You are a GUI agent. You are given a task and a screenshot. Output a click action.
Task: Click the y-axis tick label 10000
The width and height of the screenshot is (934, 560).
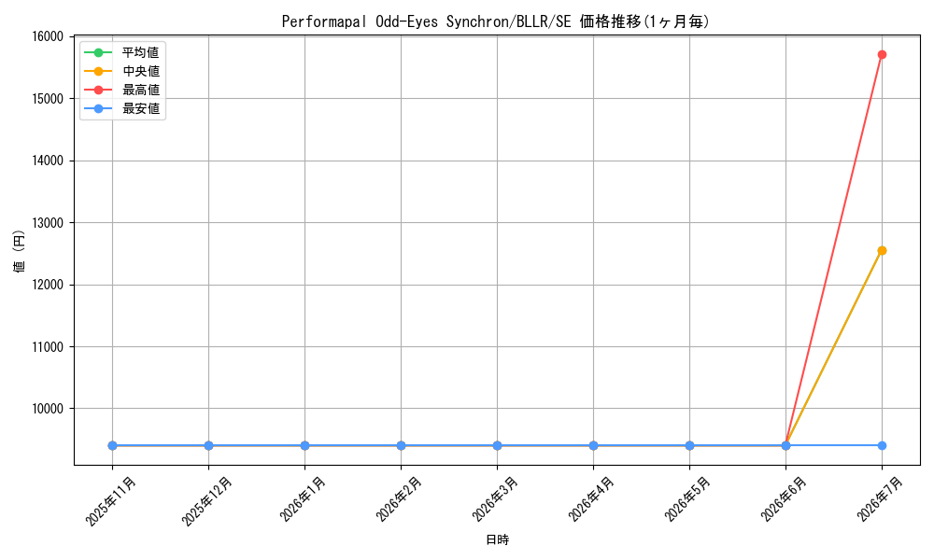tap(48, 409)
